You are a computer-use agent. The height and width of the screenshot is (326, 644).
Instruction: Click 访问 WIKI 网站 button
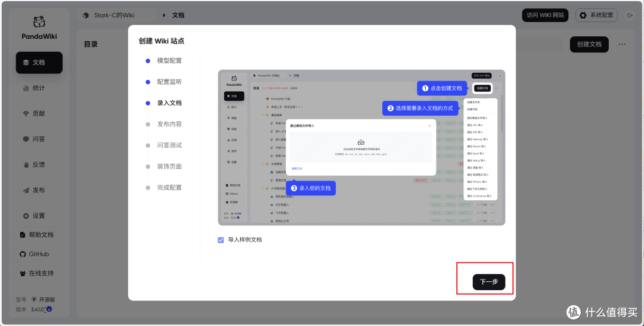pos(545,15)
